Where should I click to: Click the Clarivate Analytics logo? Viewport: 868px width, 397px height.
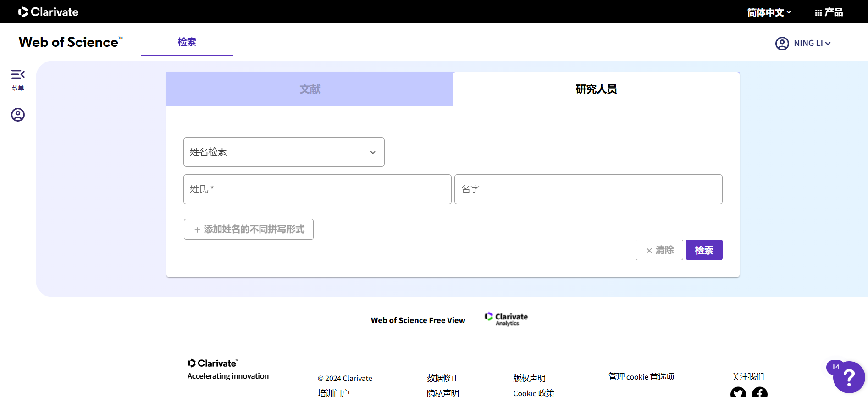(506, 319)
